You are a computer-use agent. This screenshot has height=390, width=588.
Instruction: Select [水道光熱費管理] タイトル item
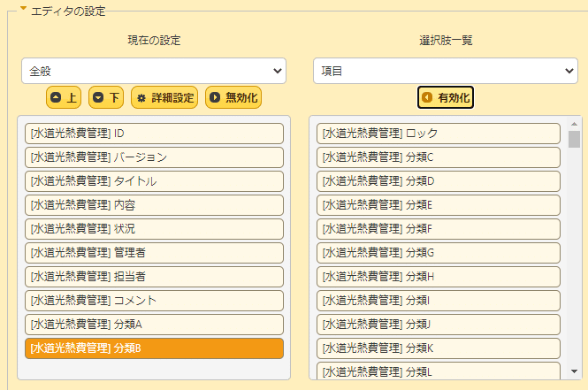click(154, 181)
